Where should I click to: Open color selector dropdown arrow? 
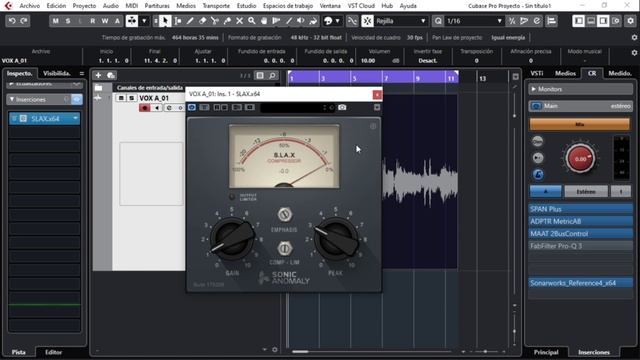pyautogui.click(x=337, y=21)
